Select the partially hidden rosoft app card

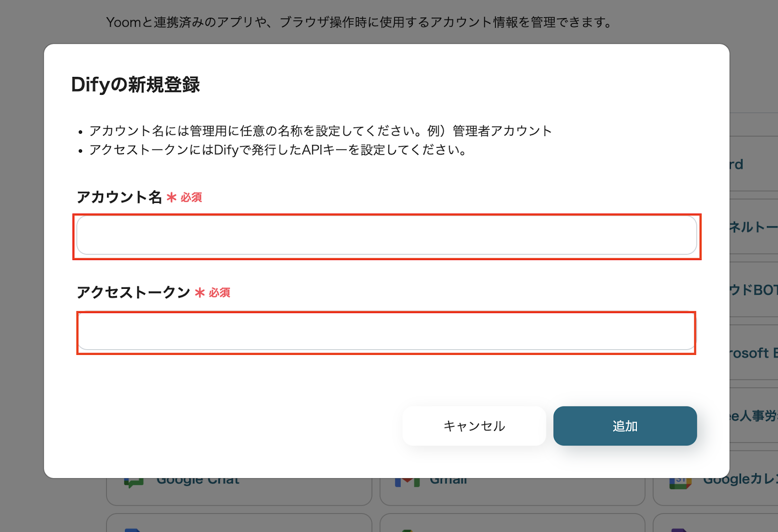pyautogui.click(x=754, y=353)
